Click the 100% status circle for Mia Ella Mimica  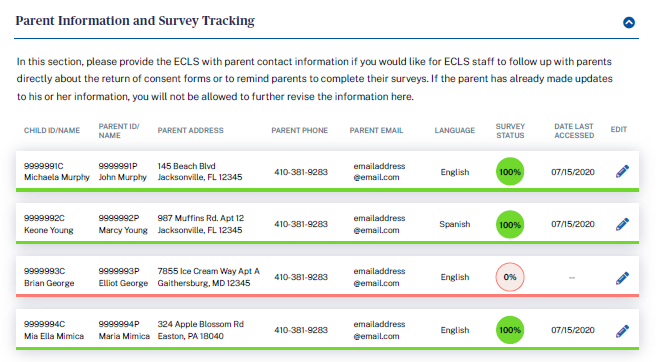pos(510,330)
